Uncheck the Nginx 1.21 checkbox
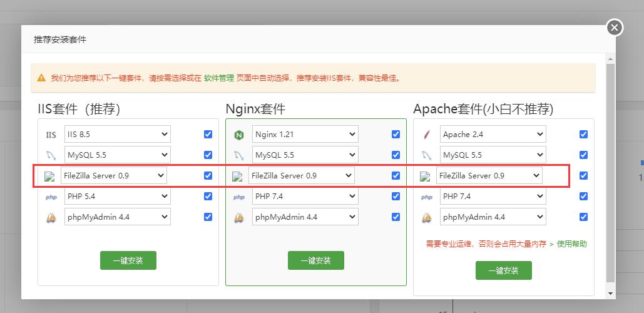The height and width of the screenshot is (313, 644). click(396, 135)
